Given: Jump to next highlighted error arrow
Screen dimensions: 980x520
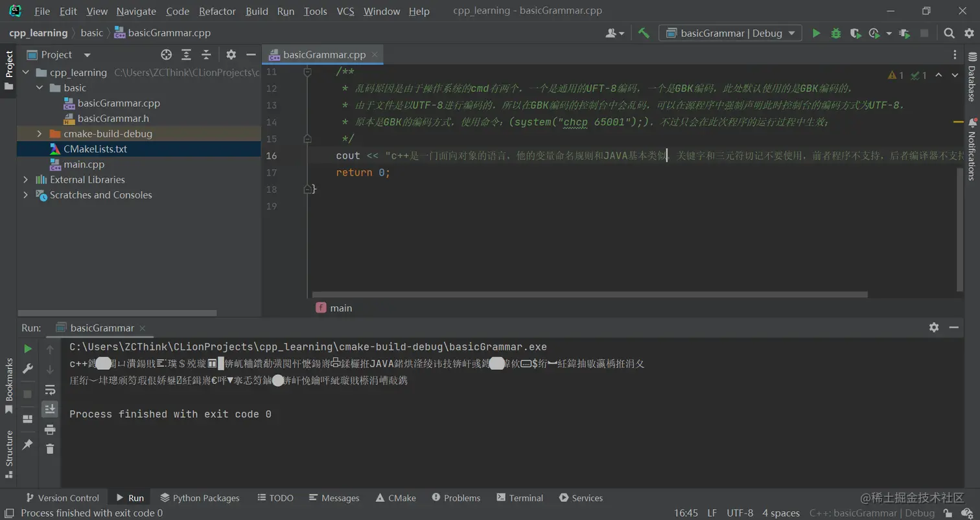Looking at the screenshot, I should tap(955, 75).
